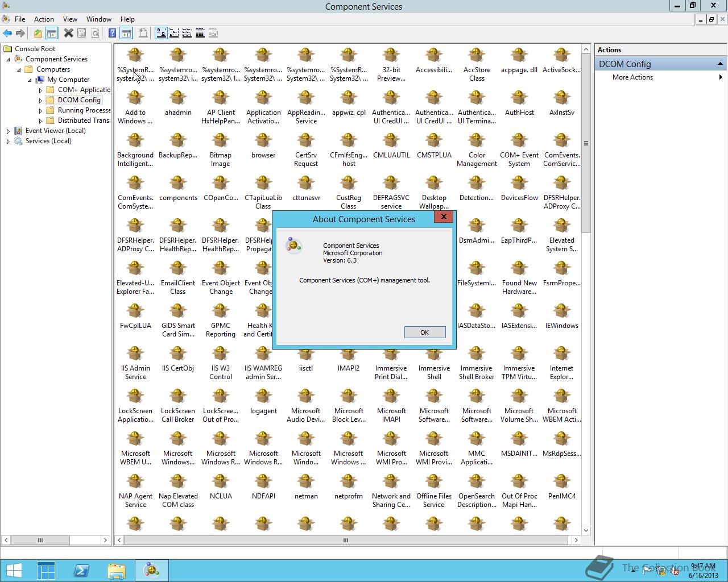Select the logagent DCOM item
Screen dimensions: 728x582
(x=263, y=402)
